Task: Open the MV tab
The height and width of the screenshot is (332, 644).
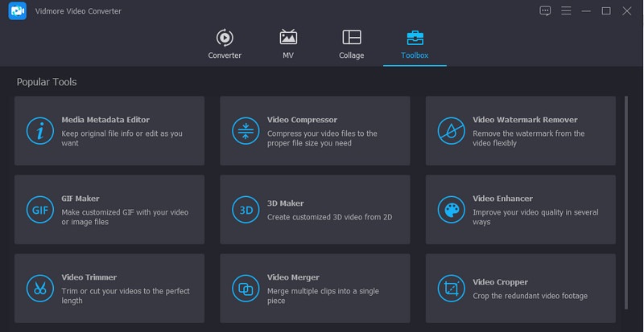Action: [x=288, y=44]
